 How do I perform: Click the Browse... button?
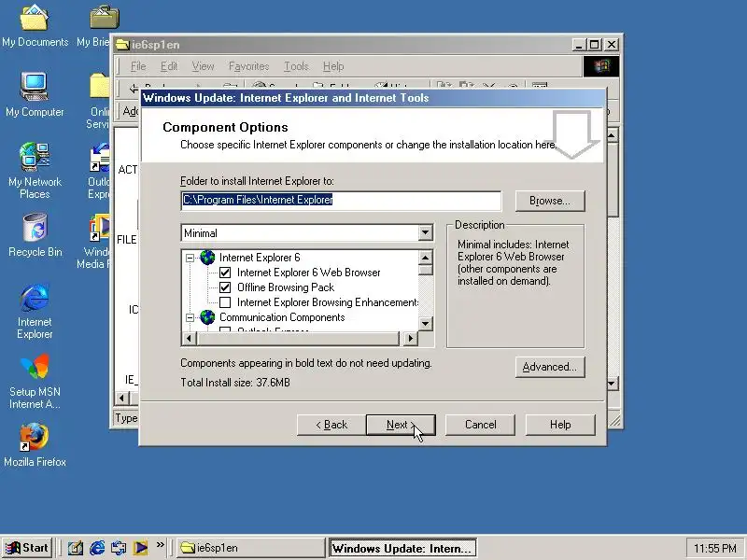click(550, 201)
